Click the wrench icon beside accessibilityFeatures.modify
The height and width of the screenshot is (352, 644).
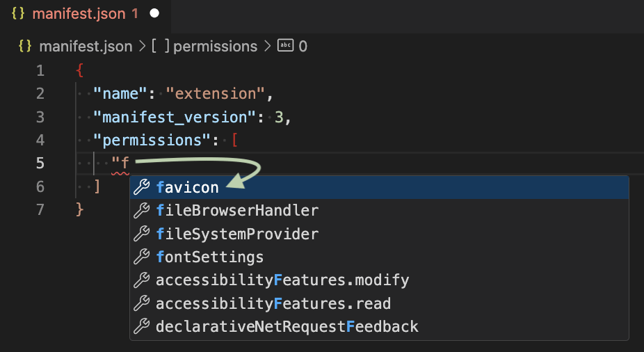tap(142, 280)
